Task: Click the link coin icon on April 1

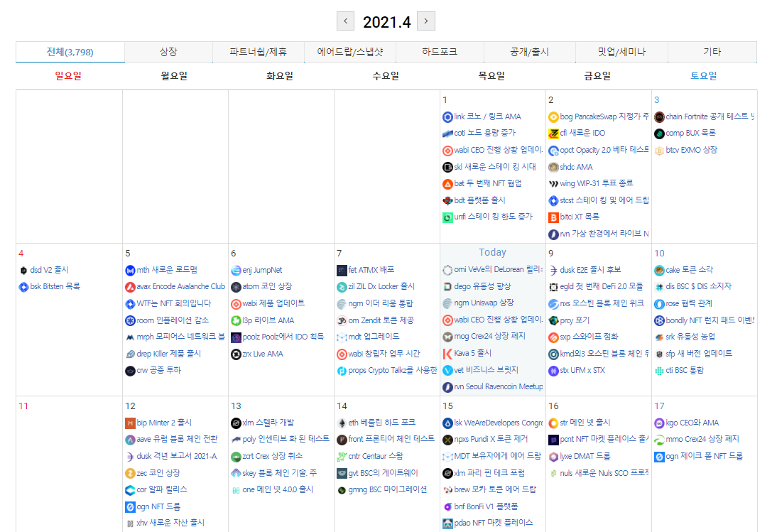Action: (447, 116)
